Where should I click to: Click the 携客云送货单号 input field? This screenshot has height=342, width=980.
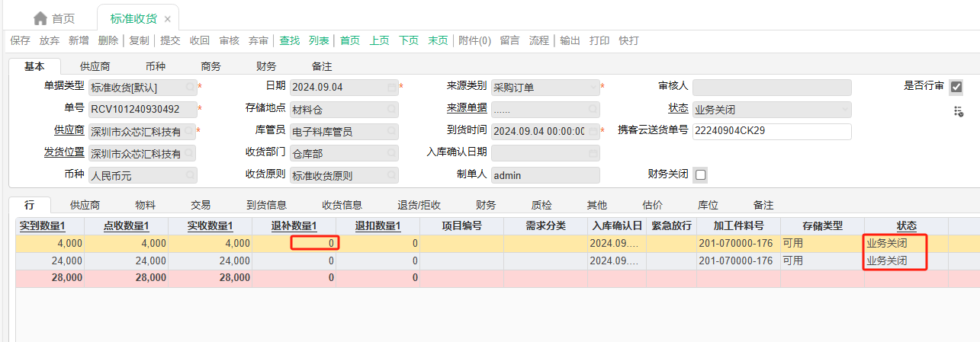[x=771, y=131]
